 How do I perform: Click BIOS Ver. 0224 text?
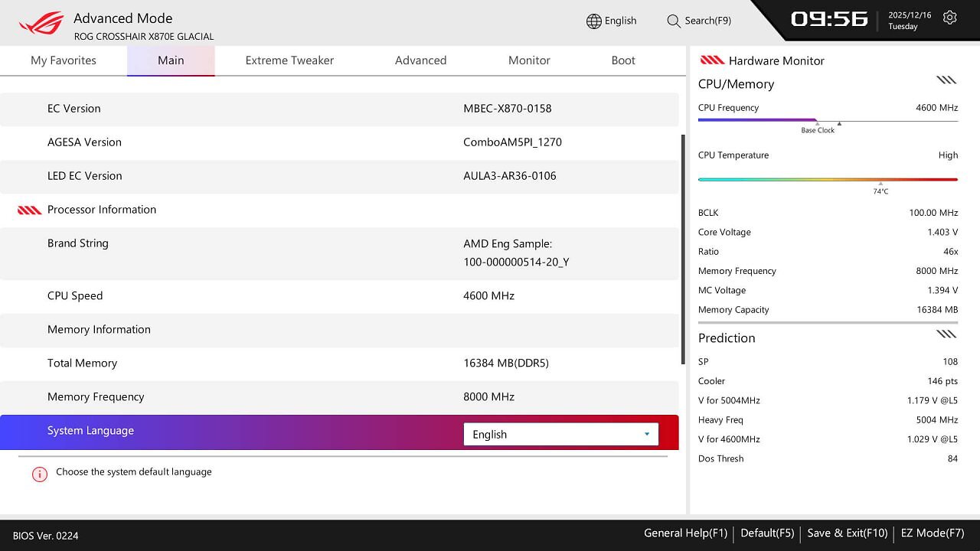(45, 536)
